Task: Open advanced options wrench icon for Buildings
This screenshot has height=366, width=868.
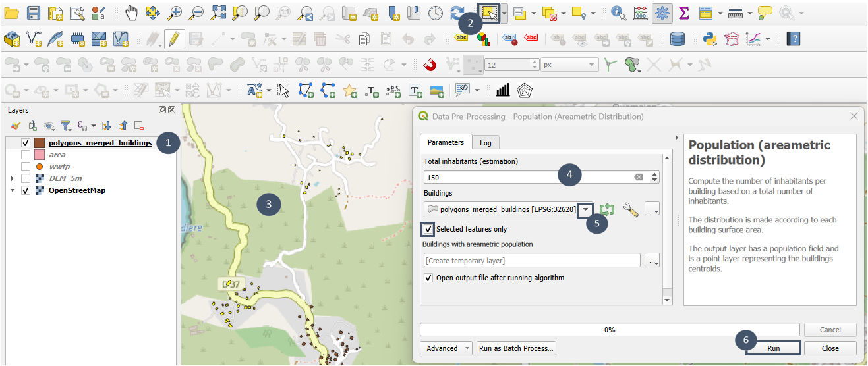Action: coord(630,210)
